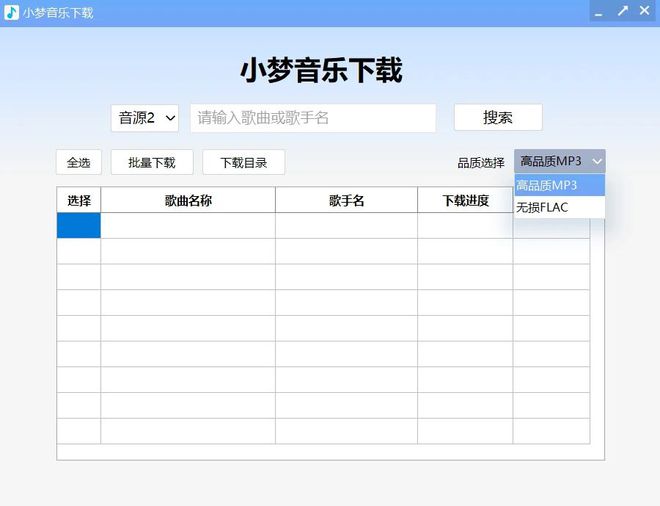
Task: Choose 高品质MP3 from the dropdown list
Action: point(559,185)
